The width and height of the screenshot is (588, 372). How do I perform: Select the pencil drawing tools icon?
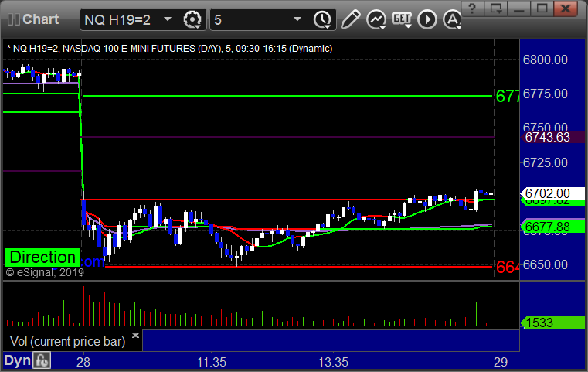click(x=351, y=19)
